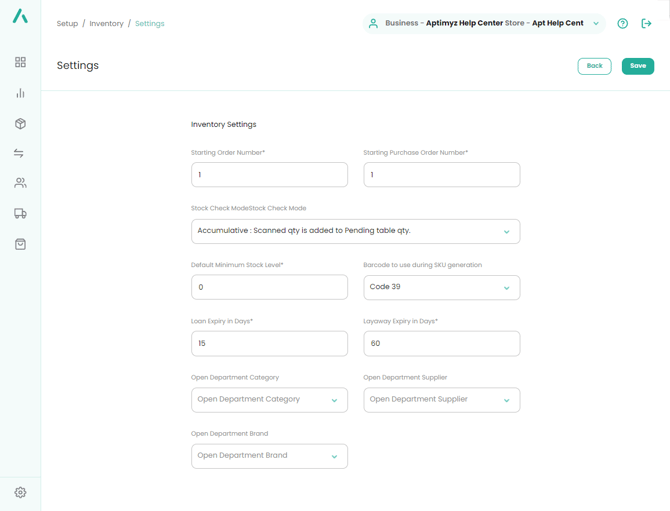Click the logout icon in header
This screenshot has width=670, height=511.
coord(646,23)
